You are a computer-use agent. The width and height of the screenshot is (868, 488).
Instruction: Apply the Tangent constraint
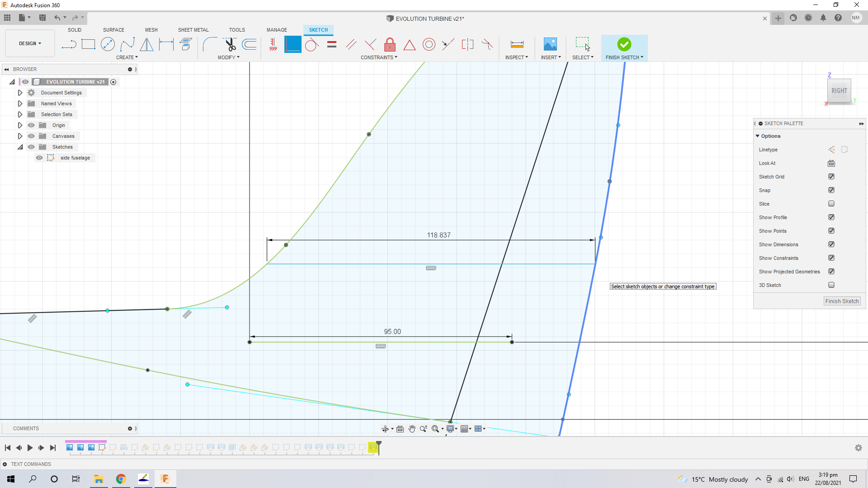tap(311, 44)
